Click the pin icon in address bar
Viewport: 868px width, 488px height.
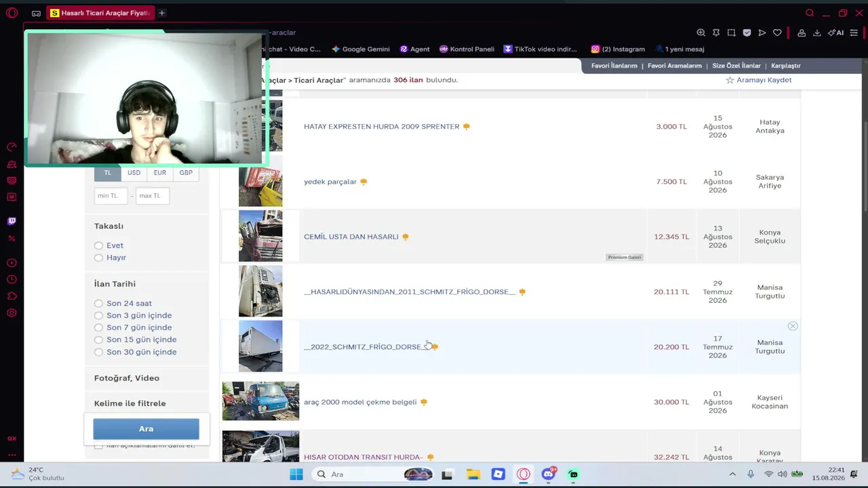pyautogui.click(x=716, y=33)
